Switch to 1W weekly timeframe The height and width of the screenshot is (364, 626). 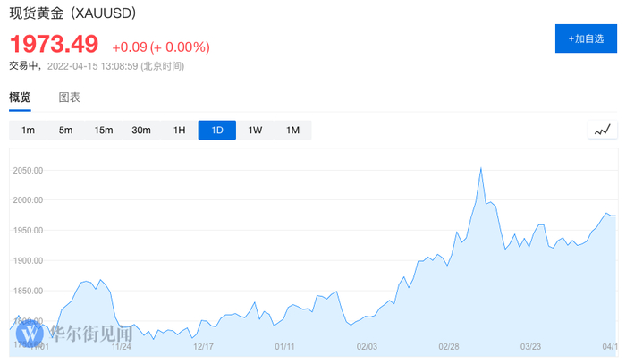pyautogui.click(x=255, y=131)
